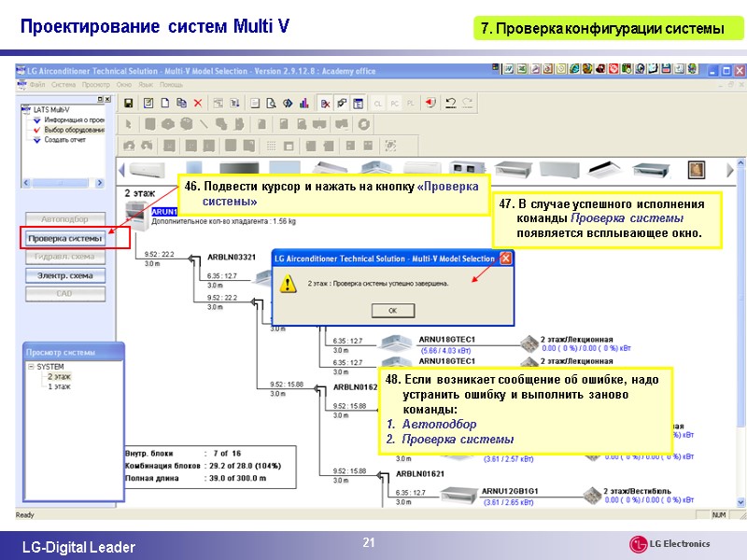Select the highlighted ARUN1 outdoor unit label
Viewport: 747px width, 560px height.
[164, 212]
